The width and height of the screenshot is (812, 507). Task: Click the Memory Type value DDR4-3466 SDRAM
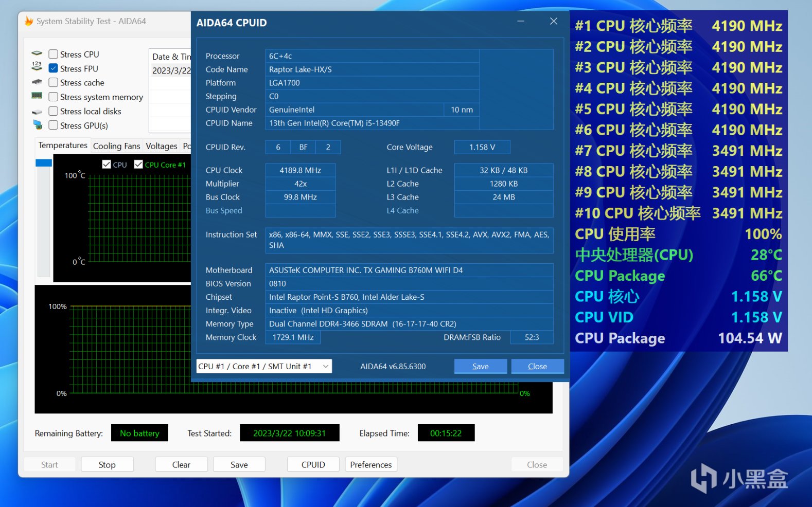[410, 324]
